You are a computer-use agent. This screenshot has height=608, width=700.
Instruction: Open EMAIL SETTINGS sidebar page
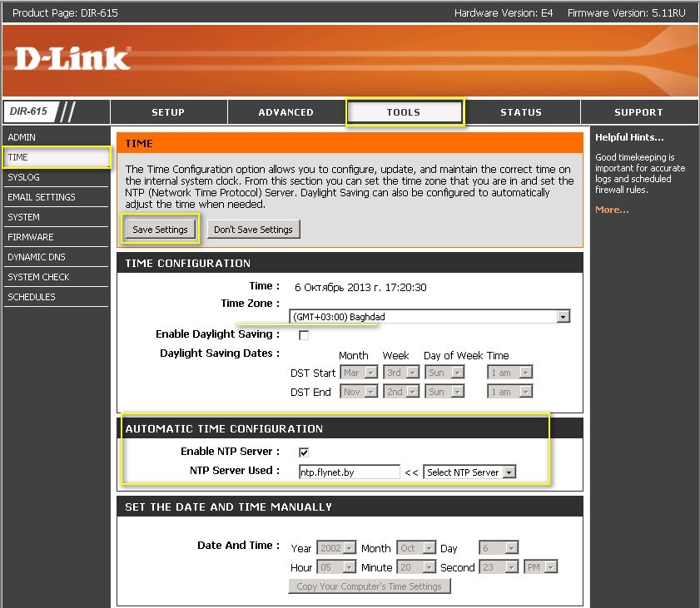tap(56, 197)
